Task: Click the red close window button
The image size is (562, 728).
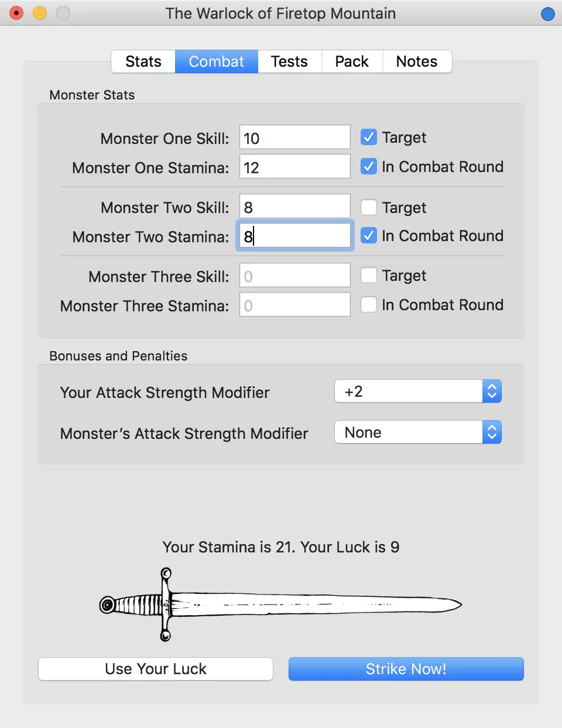Action: (16, 13)
